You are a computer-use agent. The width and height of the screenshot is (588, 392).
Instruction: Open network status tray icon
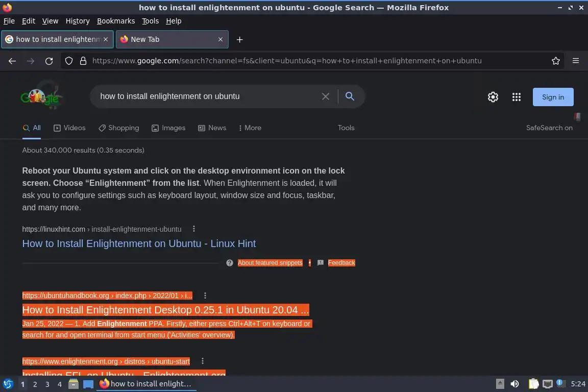pyautogui.click(x=548, y=384)
